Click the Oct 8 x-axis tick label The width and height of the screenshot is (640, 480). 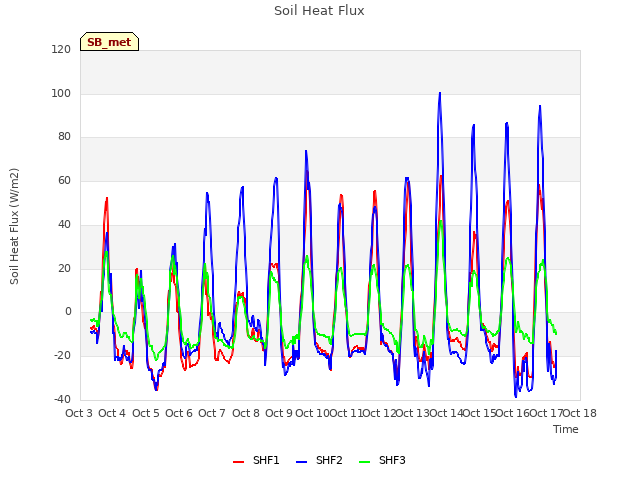tap(246, 413)
